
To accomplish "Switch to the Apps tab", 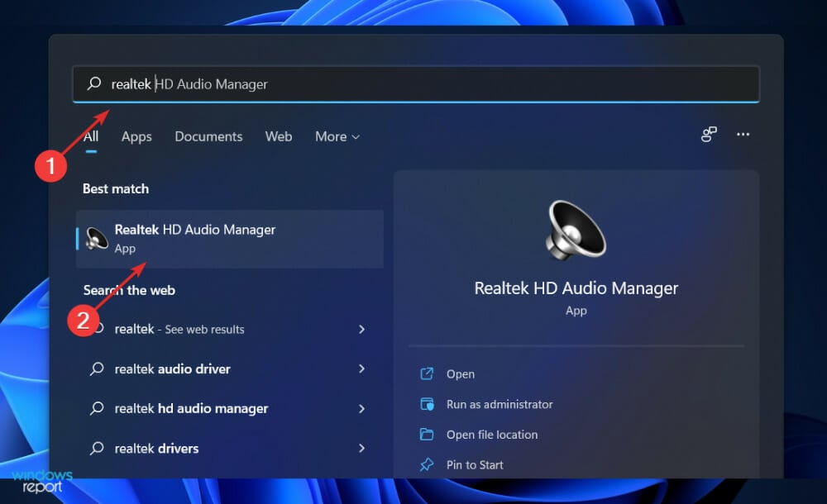I will pyautogui.click(x=136, y=136).
